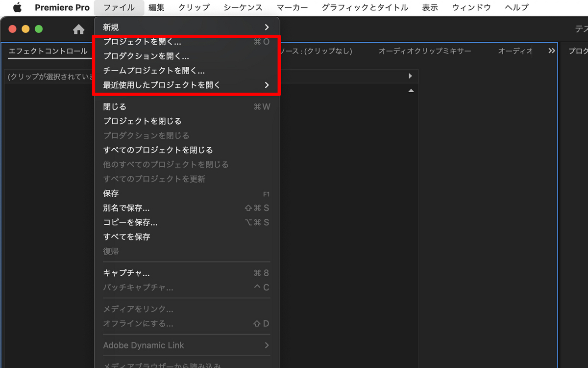The height and width of the screenshot is (368, 588).
Task: Click the green fullscreen window button
Action: (39, 29)
